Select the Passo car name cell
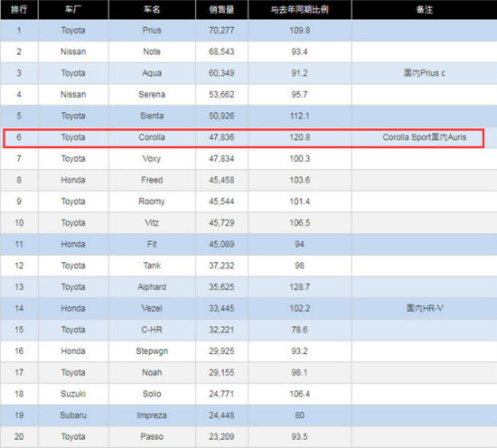This screenshot has width=497, height=448. [152, 436]
